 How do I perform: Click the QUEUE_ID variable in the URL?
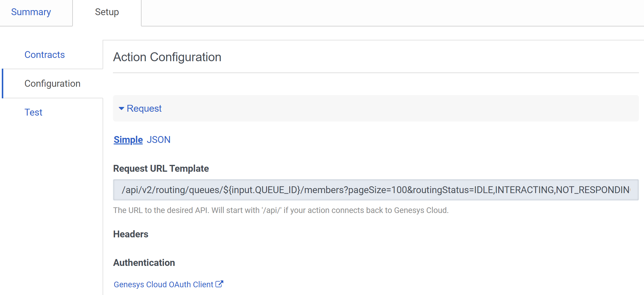click(277, 190)
